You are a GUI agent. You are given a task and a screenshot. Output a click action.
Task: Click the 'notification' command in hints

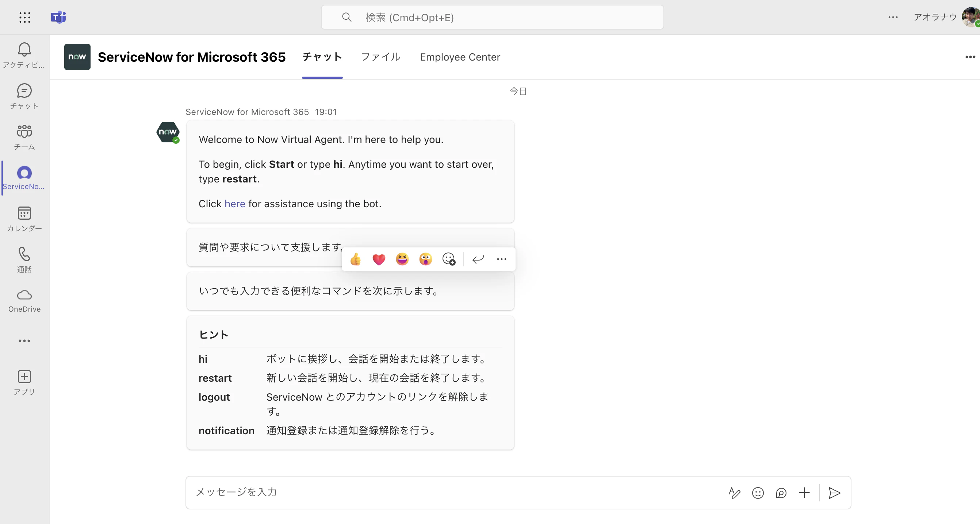coord(226,430)
